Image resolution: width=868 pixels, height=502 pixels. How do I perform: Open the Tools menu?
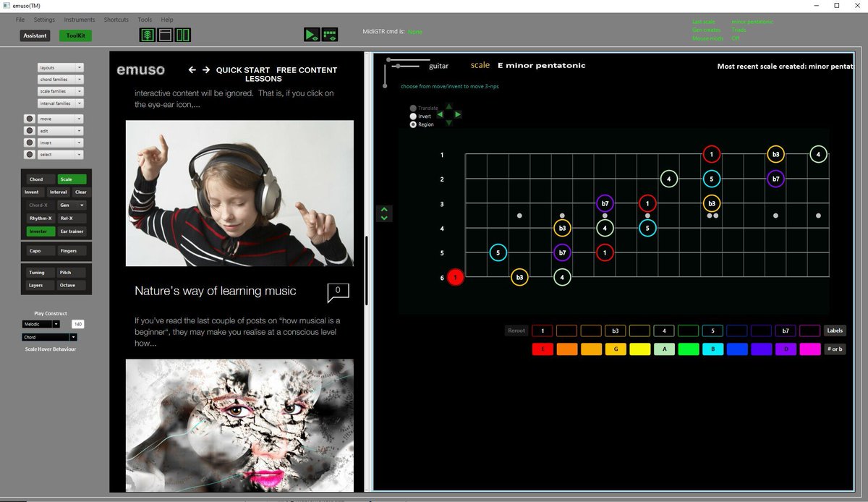[145, 20]
